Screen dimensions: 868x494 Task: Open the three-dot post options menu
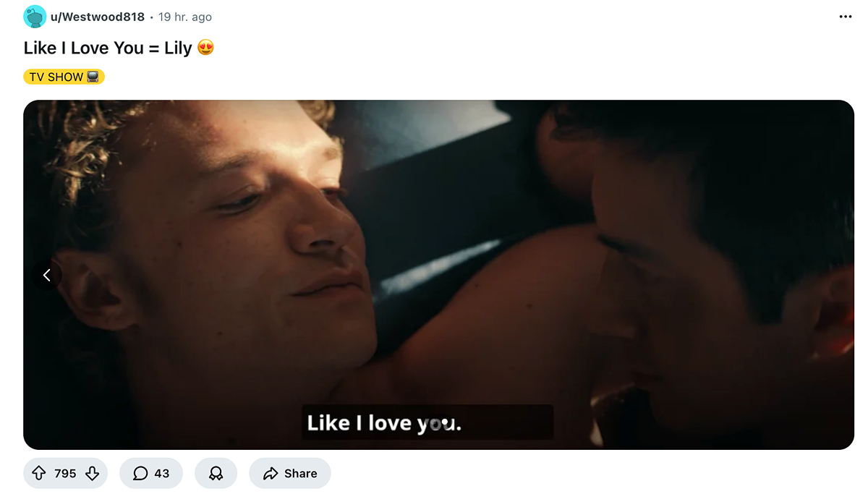tap(845, 17)
